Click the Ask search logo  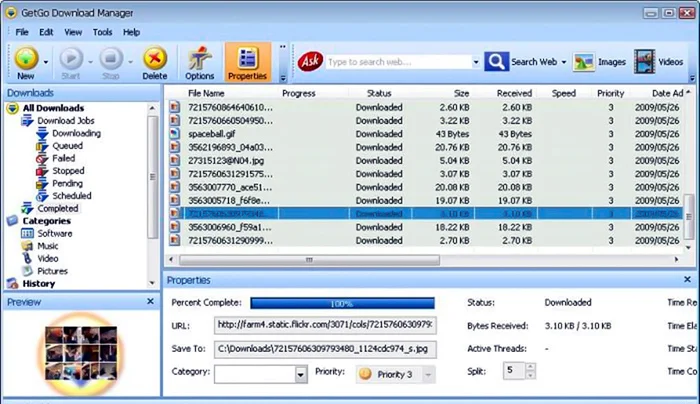click(310, 61)
